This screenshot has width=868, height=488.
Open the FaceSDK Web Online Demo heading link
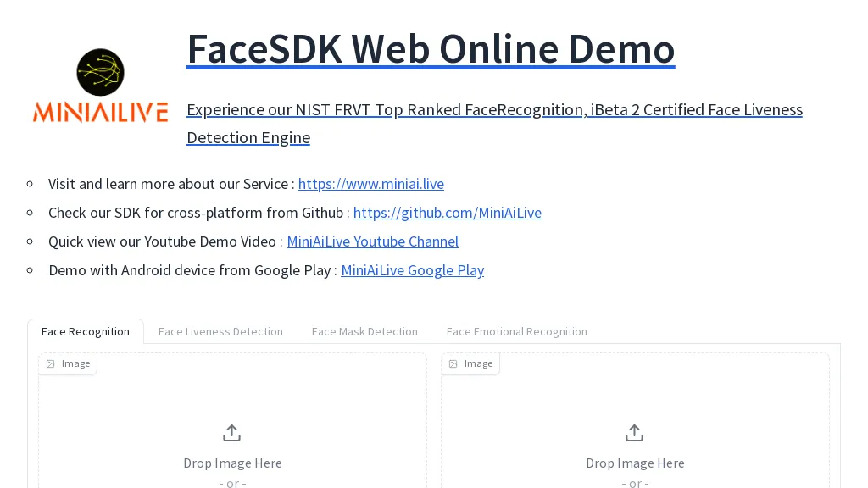431,48
